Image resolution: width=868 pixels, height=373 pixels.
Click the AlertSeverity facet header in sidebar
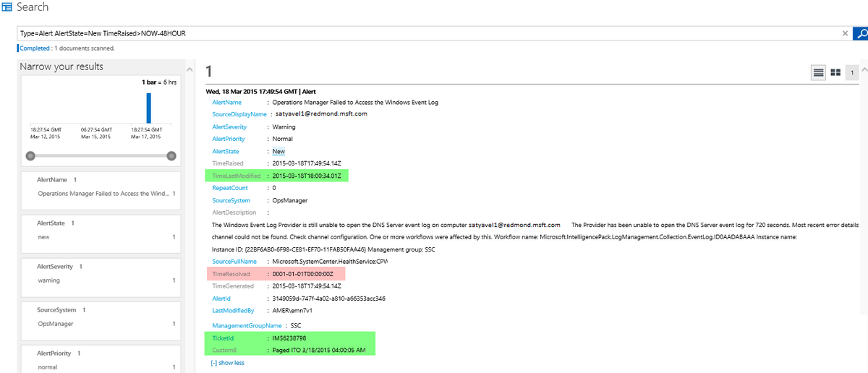(x=55, y=267)
